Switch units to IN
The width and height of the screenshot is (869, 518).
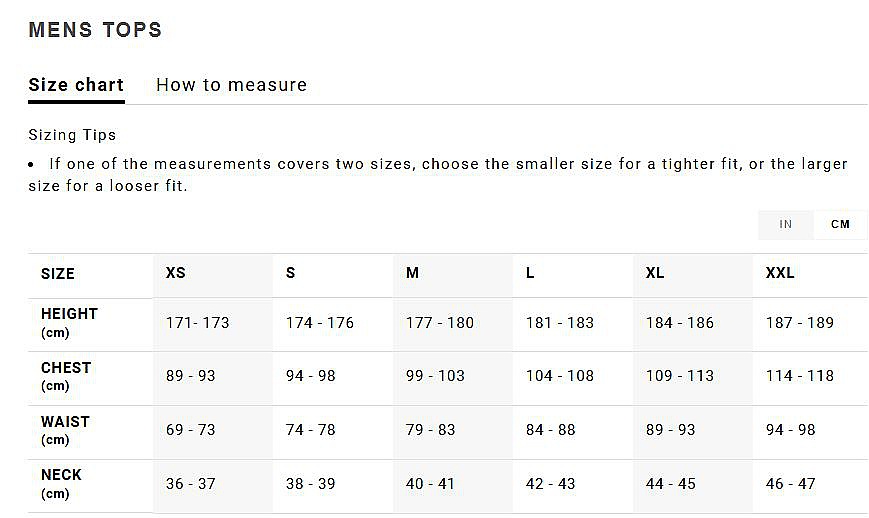coord(785,224)
